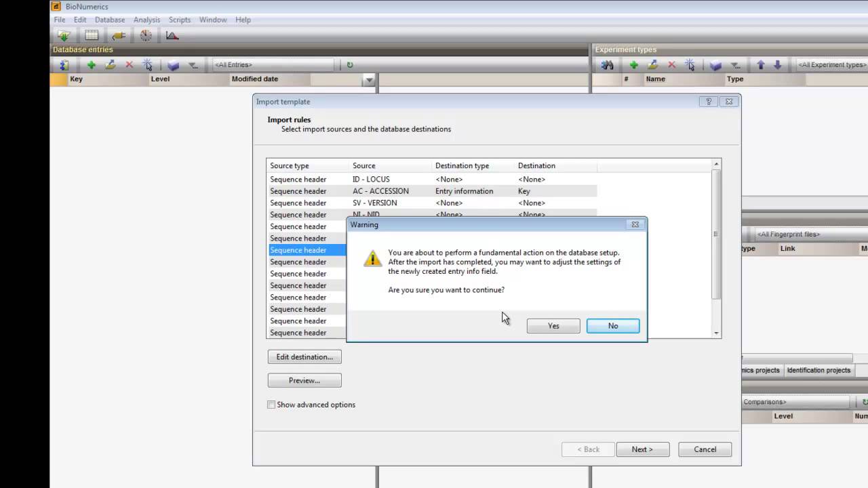
Task: Open experiment type icon in Experiment types toolbar
Action: click(x=652, y=65)
